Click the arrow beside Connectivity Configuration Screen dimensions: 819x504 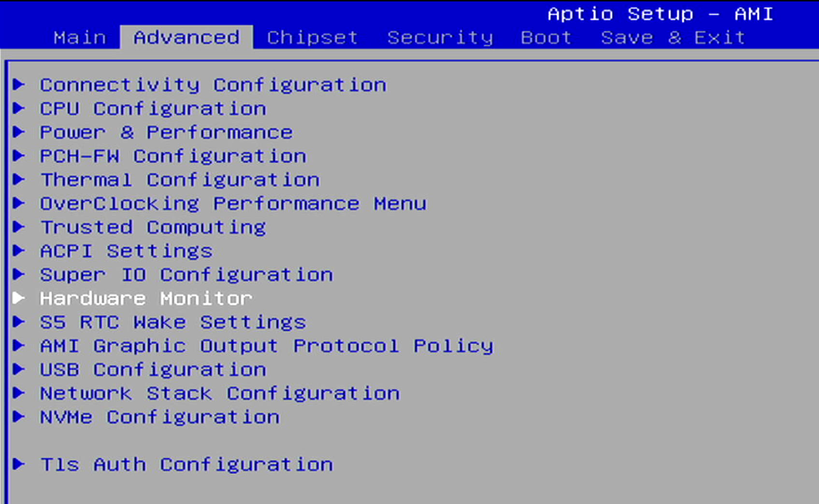coord(19,84)
